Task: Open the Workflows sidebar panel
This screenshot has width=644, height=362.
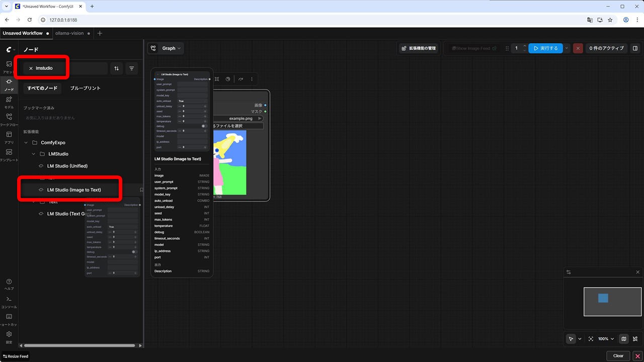Action: tap(9, 120)
